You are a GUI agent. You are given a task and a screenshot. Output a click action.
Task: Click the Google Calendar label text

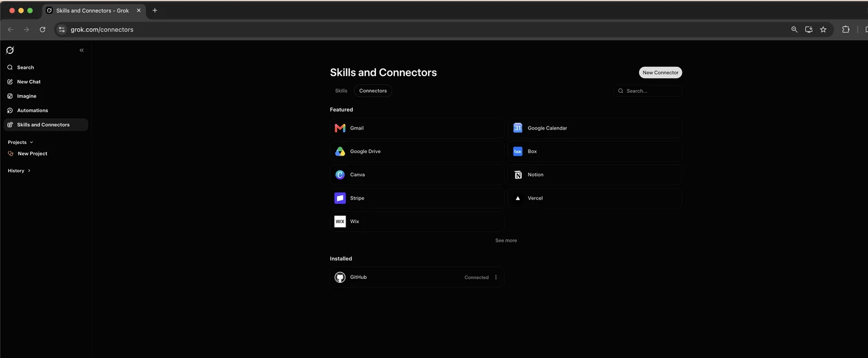547,128
